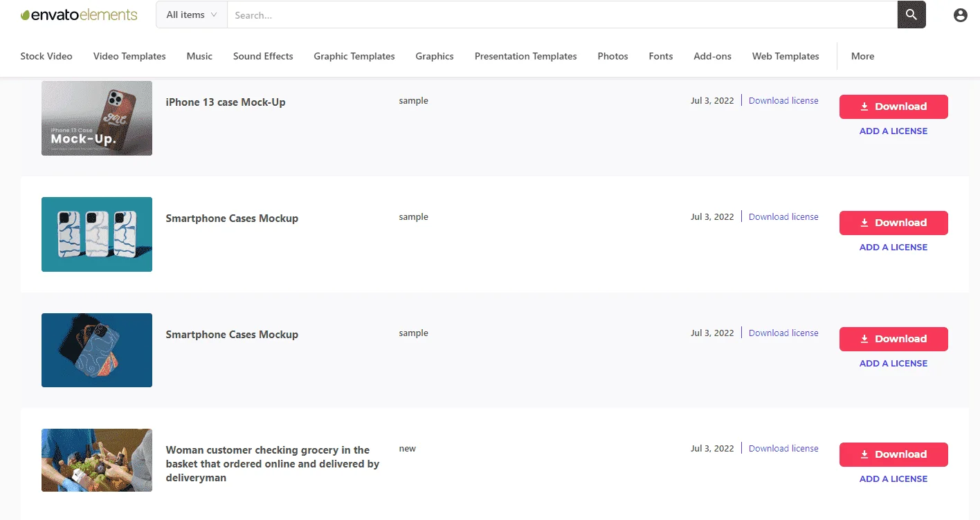Viewport: 980px width, 520px height.
Task: Download the iPhone 13 case Mock-Up item
Action: 893,106
